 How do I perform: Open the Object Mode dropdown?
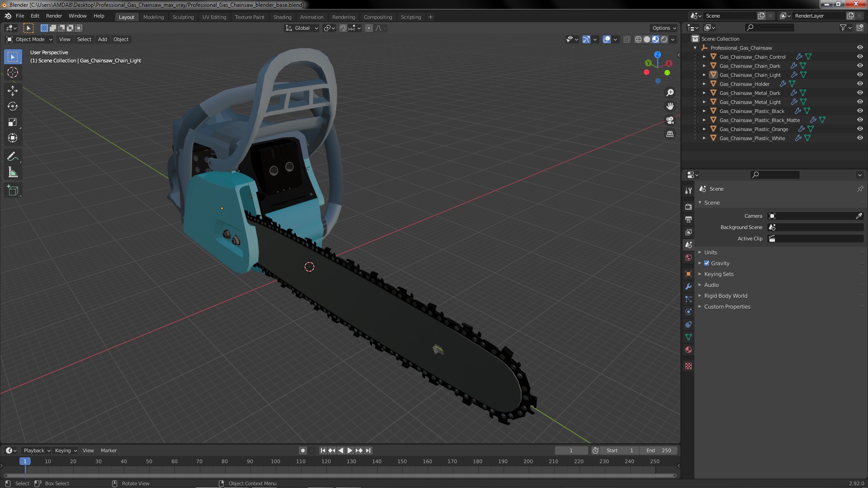pos(30,39)
